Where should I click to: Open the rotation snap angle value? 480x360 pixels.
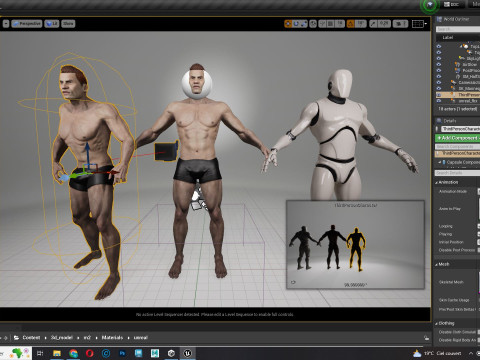(360, 24)
